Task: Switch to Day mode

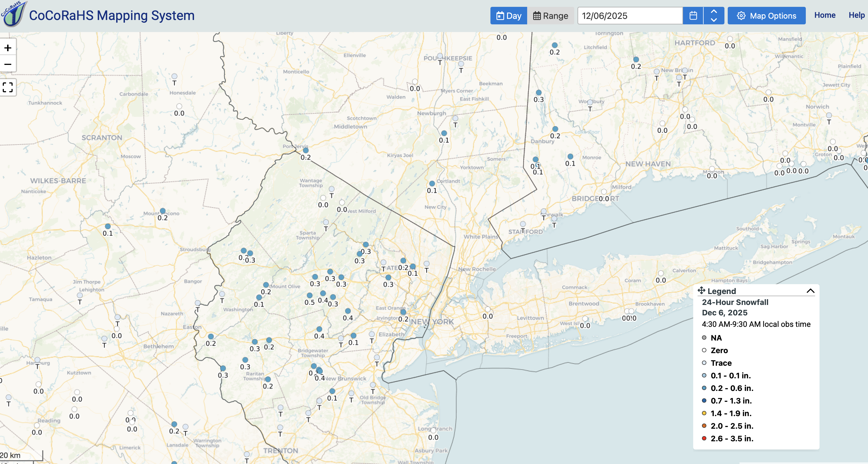Action: tap(509, 16)
